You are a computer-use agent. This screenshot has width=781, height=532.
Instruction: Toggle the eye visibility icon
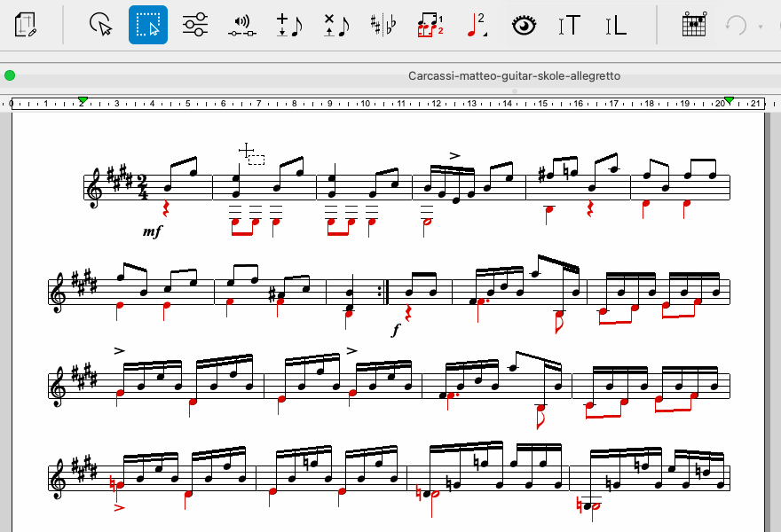click(525, 25)
